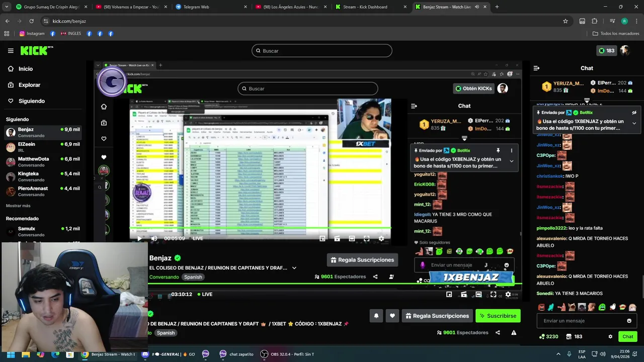Enter fullscreen on the outer player

493,295
